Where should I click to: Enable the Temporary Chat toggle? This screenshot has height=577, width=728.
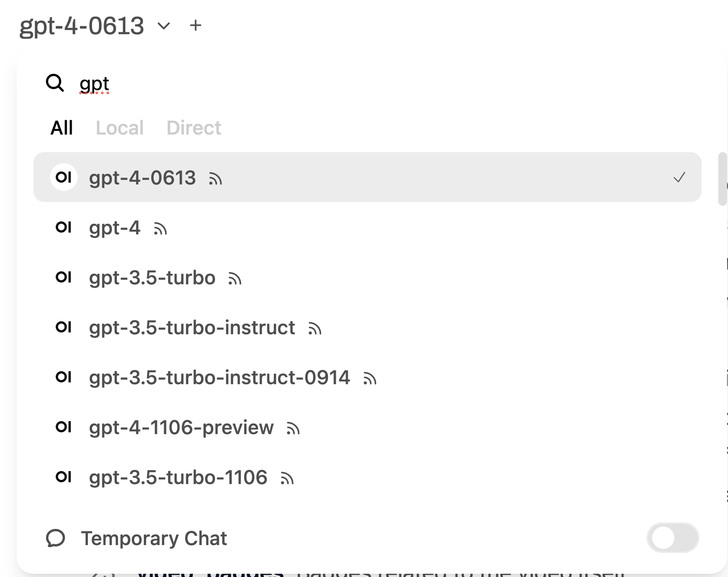[x=672, y=538]
